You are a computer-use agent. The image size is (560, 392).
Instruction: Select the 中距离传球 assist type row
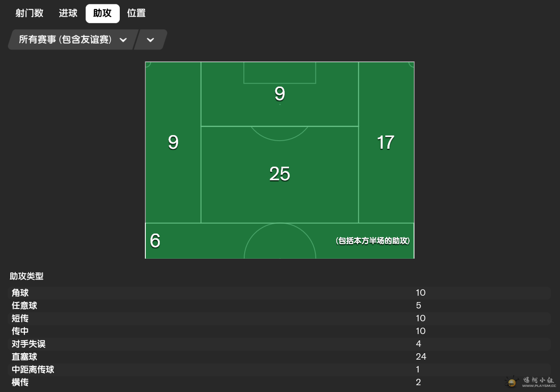[279, 369]
